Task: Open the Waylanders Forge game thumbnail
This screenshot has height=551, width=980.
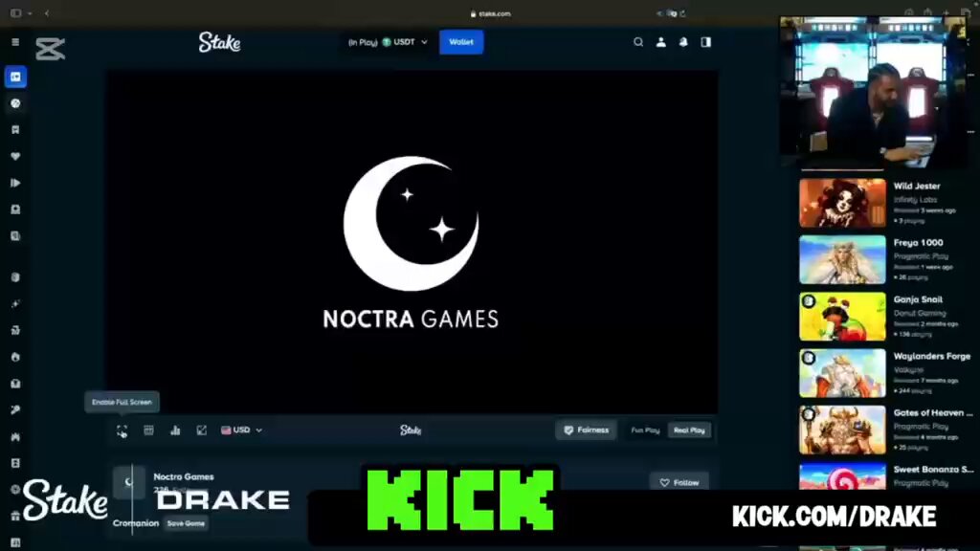Action: pos(842,374)
